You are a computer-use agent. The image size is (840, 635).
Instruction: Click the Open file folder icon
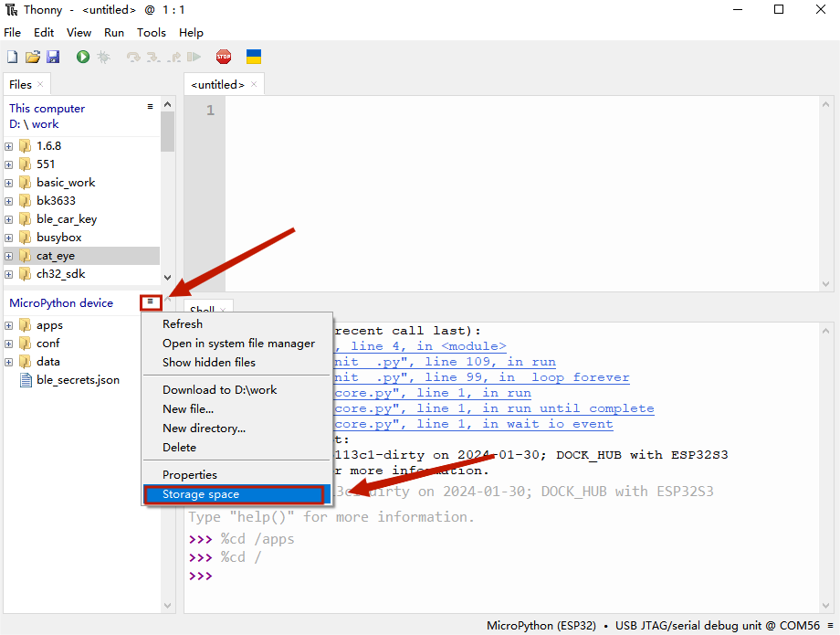point(32,57)
